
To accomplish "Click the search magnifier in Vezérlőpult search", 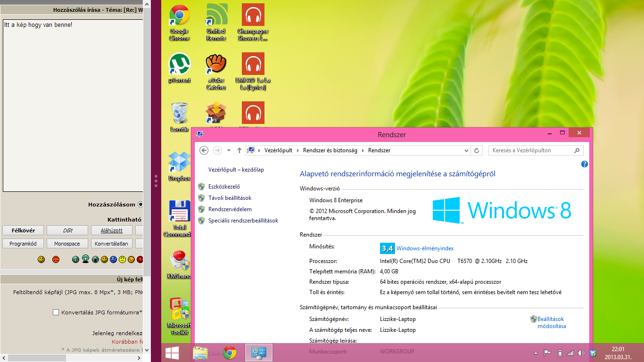I will (577, 150).
